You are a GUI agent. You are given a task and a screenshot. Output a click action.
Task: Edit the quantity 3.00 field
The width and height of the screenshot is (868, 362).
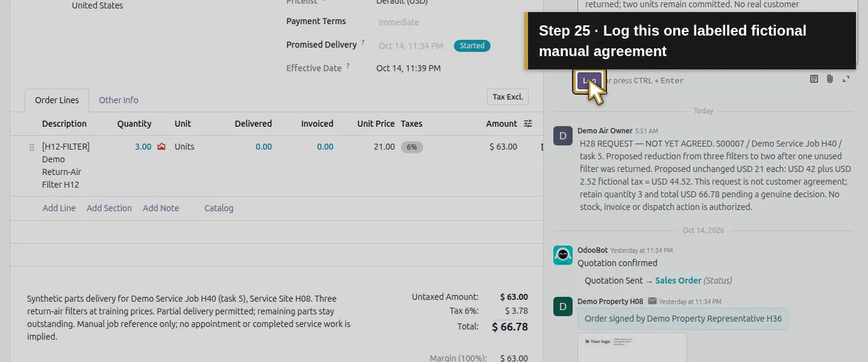pos(143,147)
